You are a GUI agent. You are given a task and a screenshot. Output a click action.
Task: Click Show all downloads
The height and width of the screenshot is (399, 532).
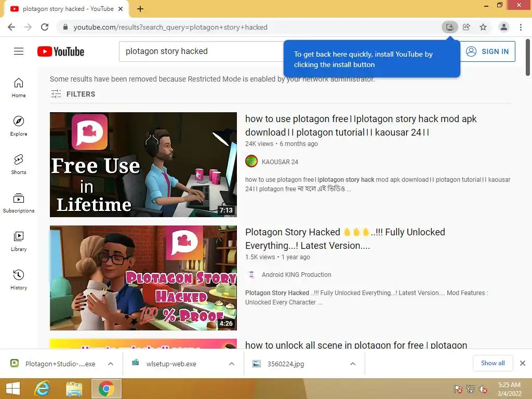(x=493, y=363)
